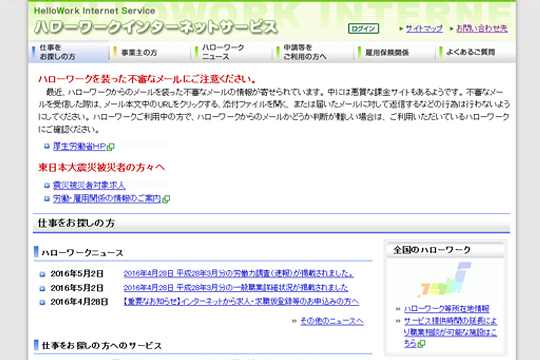
Task: Click chevron before その他のニュースへ
Action: point(294,321)
